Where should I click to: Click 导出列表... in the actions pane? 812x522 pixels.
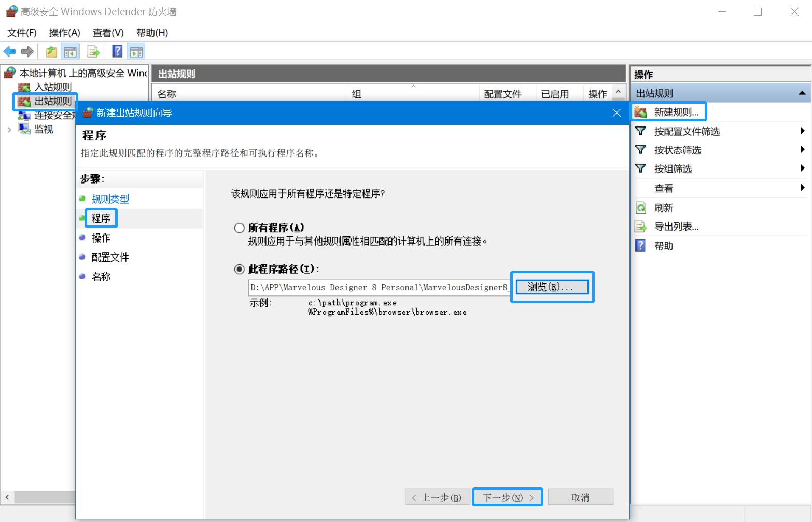(x=677, y=227)
